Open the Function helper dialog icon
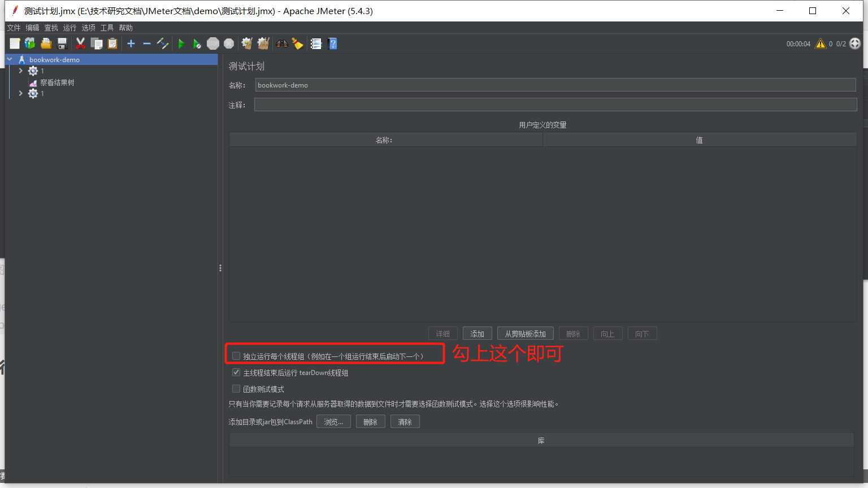Image resolution: width=868 pixels, height=488 pixels. click(x=316, y=43)
